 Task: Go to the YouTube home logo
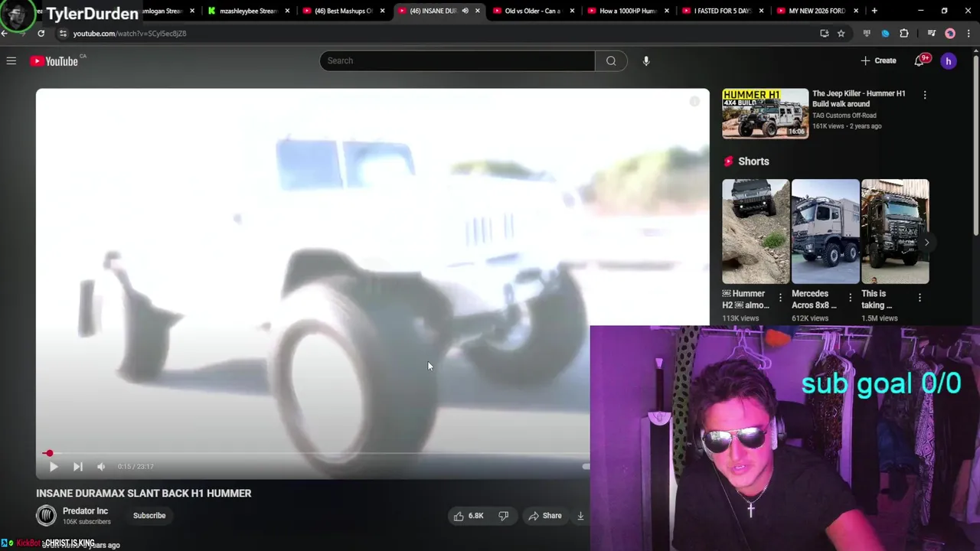pyautogui.click(x=54, y=60)
